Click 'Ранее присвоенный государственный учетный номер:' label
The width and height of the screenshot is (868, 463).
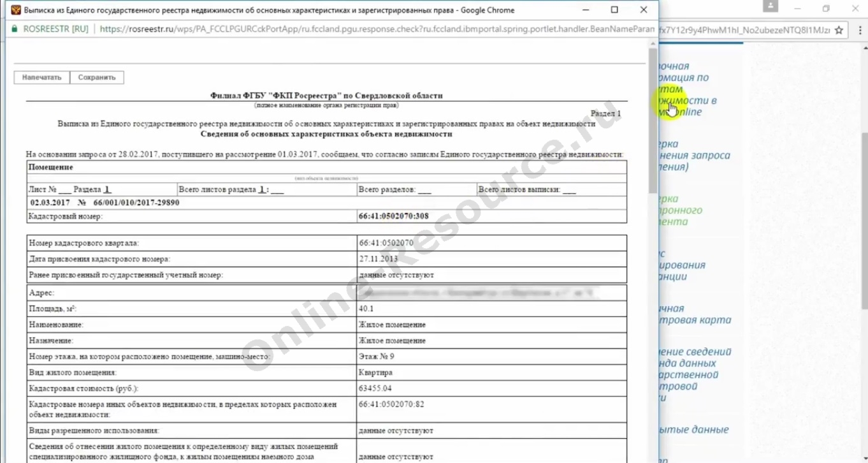[x=126, y=275]
